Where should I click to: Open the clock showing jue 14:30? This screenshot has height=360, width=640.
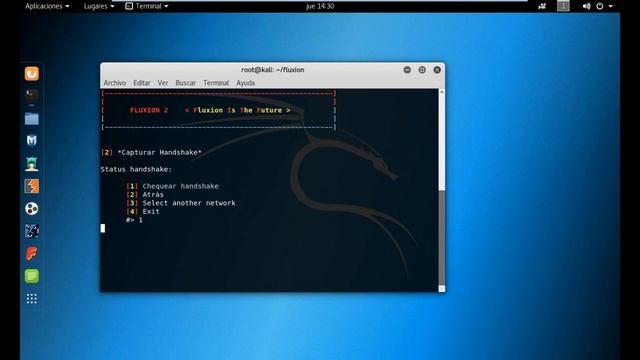tap(320, 6)
